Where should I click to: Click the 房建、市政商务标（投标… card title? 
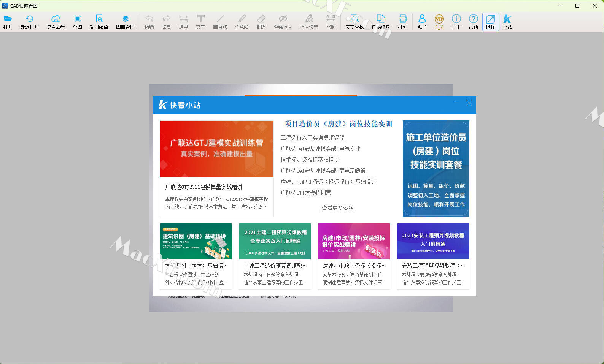point(354,266)
